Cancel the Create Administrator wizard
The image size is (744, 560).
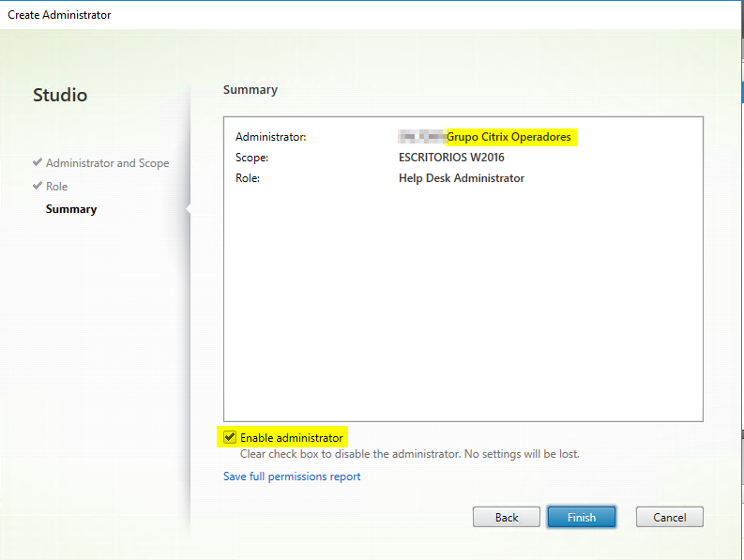670,517
